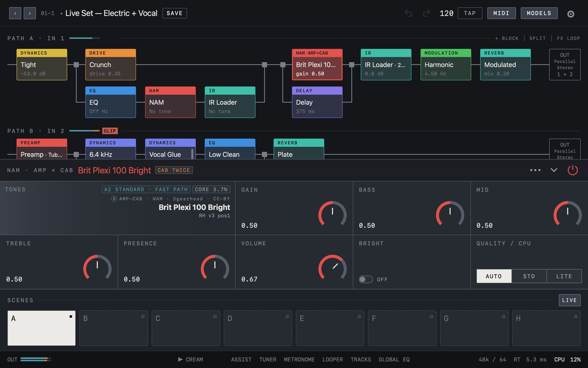Select the Delay block
The height and width of the screenshot is (368, 588).
(317, 102)
